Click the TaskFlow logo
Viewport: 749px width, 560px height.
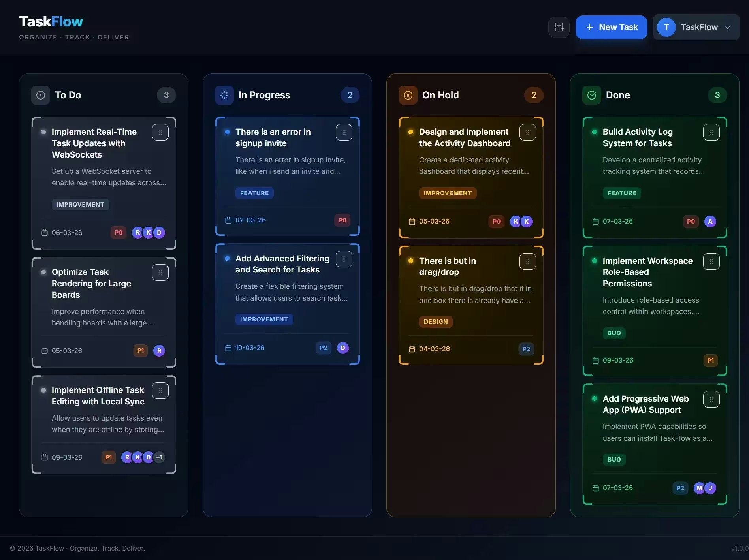click(x=51, y=21)
